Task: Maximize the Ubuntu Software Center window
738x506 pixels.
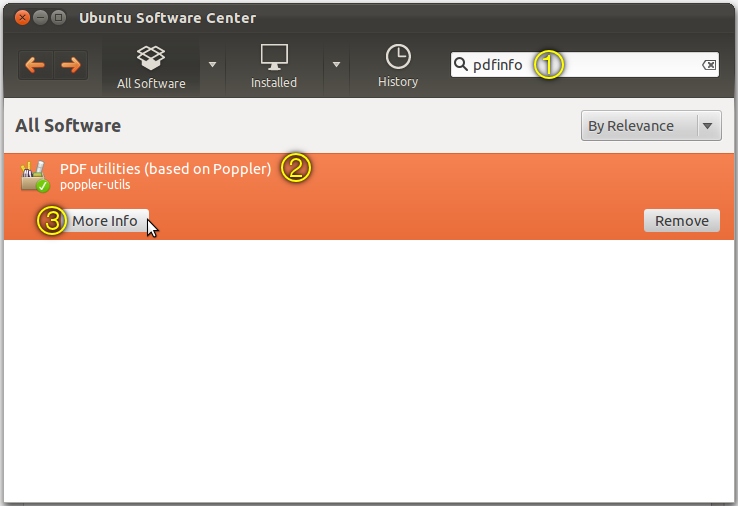Action: click(58, 18)
